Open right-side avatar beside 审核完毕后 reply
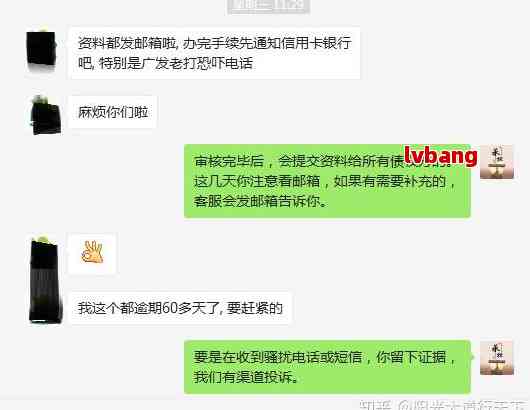The height and width of the screenshot is (410, 530). (x=497, y=162)
